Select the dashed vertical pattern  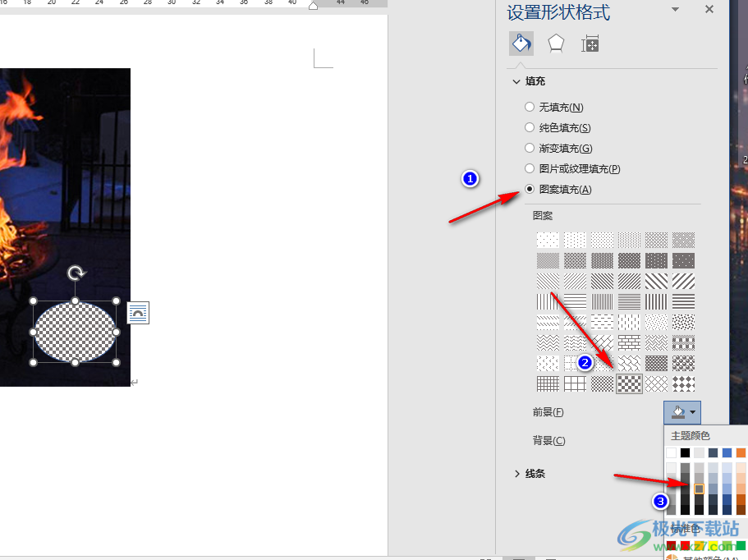629,322
